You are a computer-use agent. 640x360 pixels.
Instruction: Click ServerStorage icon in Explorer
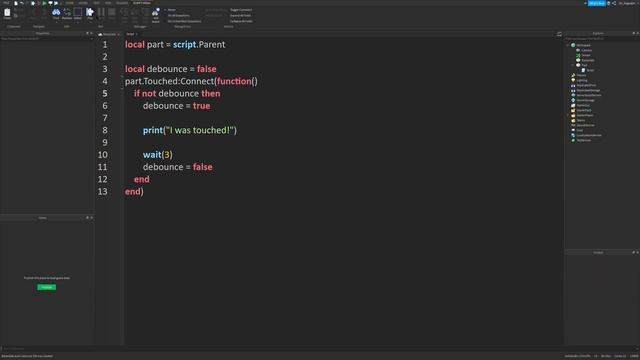573,100
